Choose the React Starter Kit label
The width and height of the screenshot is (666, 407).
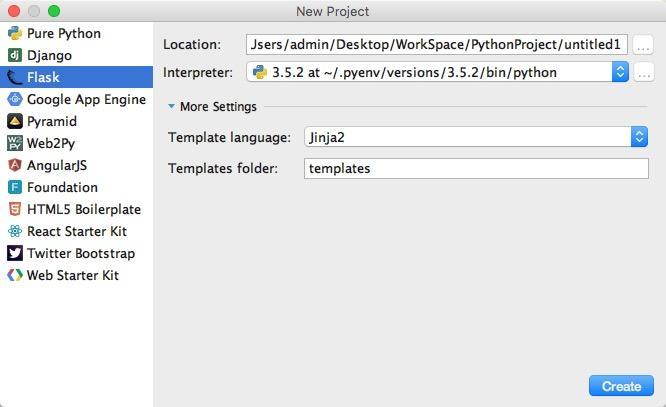point(77,232)
